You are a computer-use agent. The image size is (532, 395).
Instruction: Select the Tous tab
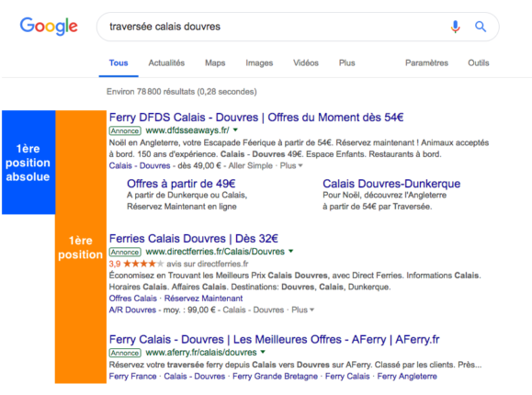click(x=119, y=62)
